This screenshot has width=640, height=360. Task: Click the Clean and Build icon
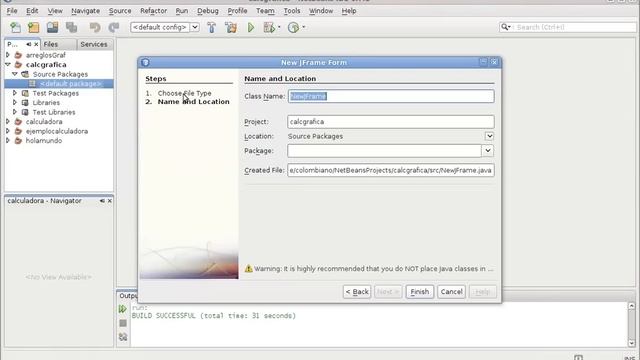tap(231, 27)
